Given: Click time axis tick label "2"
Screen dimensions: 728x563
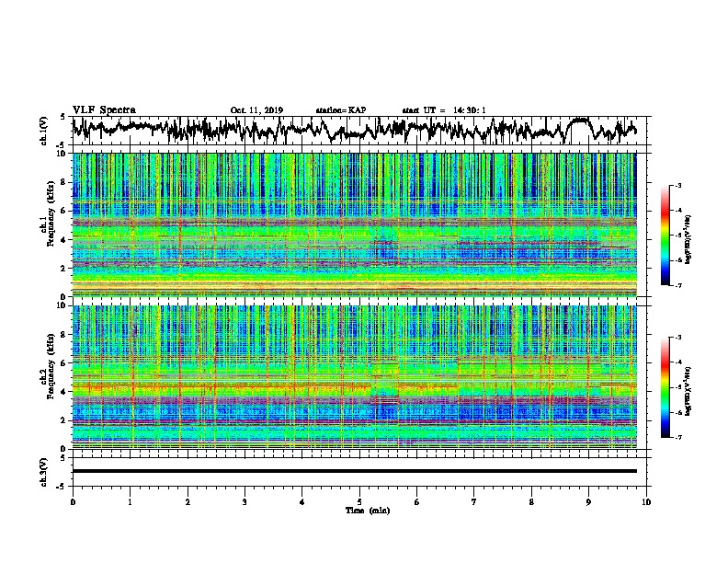Looking at the screenshot, I should coord(188,502).
